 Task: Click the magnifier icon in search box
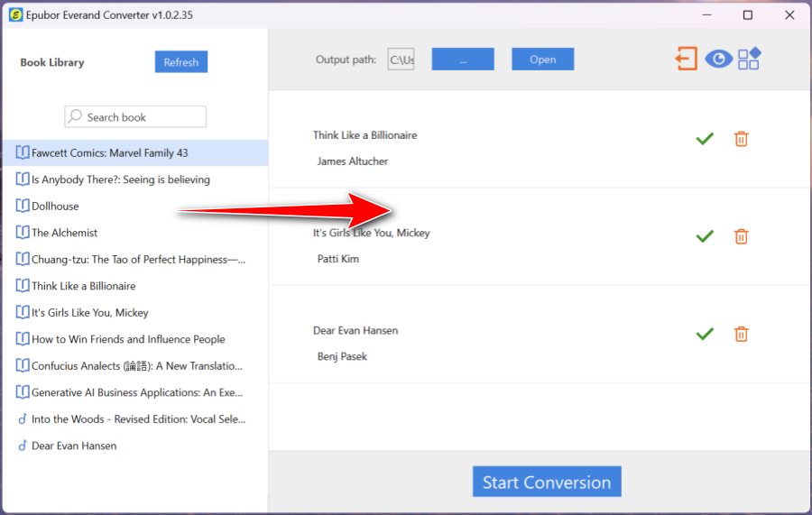click(x=76, y=116)
